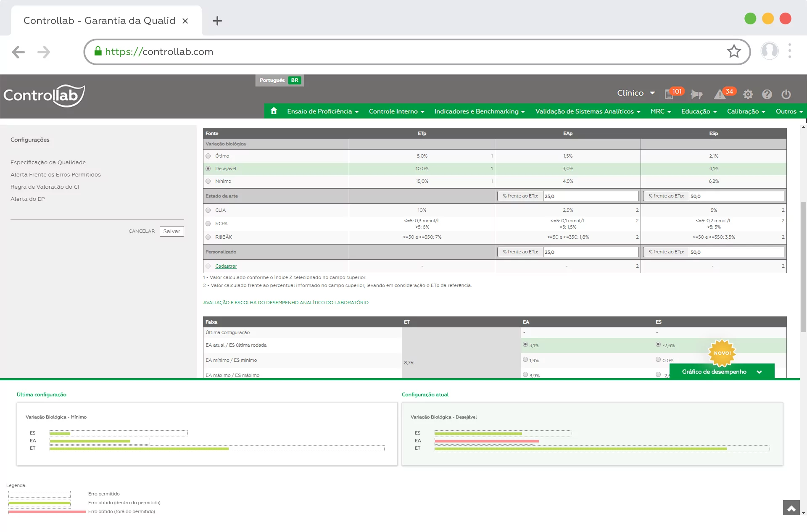Select the Ótimo radio button
Image resolution: width=807 pixels, height=532 pixels.
208,156
